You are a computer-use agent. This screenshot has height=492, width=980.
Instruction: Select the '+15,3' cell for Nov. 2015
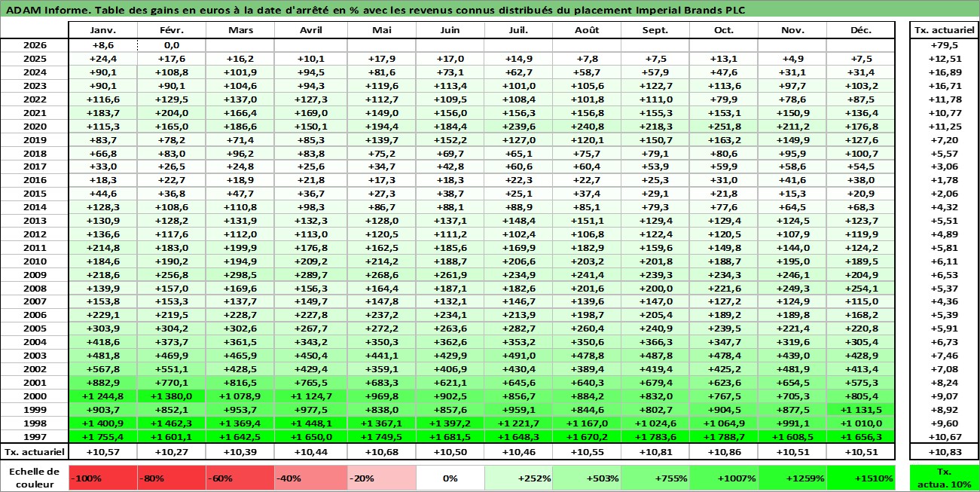[792, 194]
